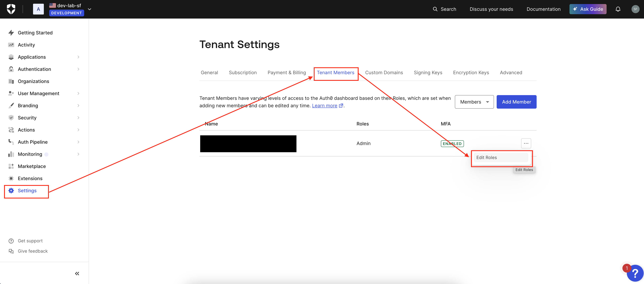Expand the Security submenu chevron
Image resolution: width=644 pixels, height=284 pixels.
click(79, 118)
